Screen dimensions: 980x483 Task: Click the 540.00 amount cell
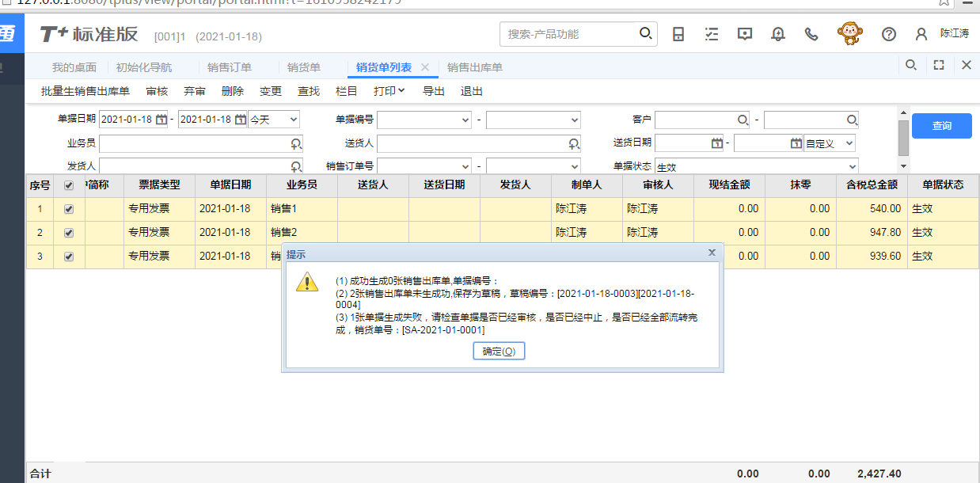872,209
